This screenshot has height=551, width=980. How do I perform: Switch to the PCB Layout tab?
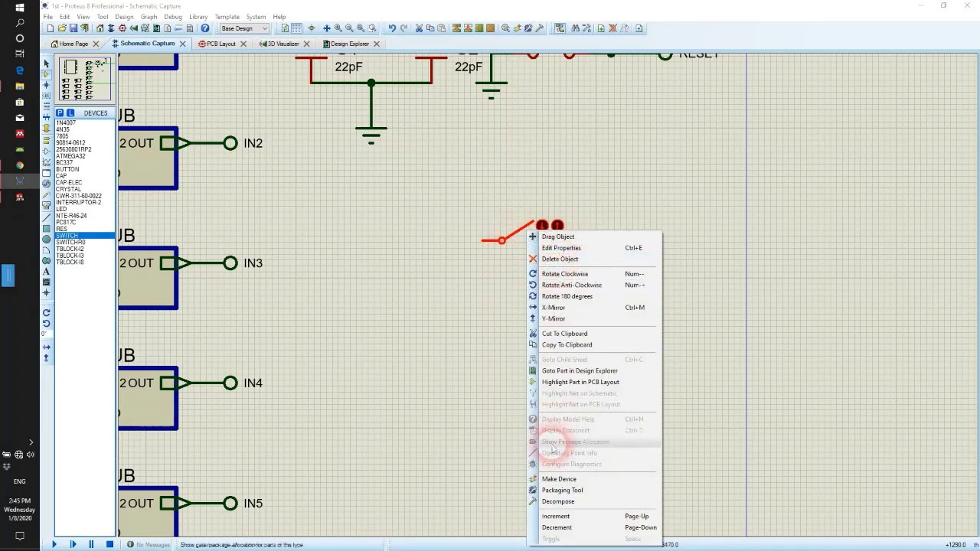click(x=220, y=44)
